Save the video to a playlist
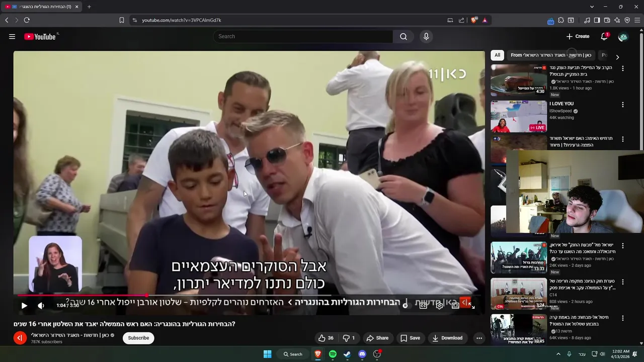Screen dimensions: 644x362 pos(410,338)
